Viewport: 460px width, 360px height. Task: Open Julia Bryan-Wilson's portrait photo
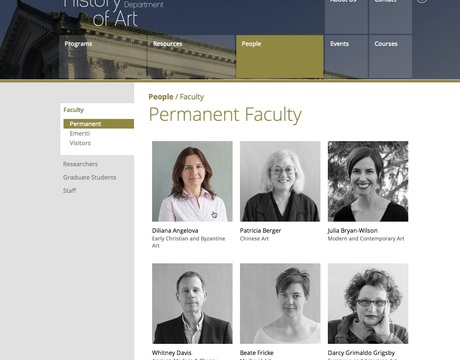click(x=368, y=181)
